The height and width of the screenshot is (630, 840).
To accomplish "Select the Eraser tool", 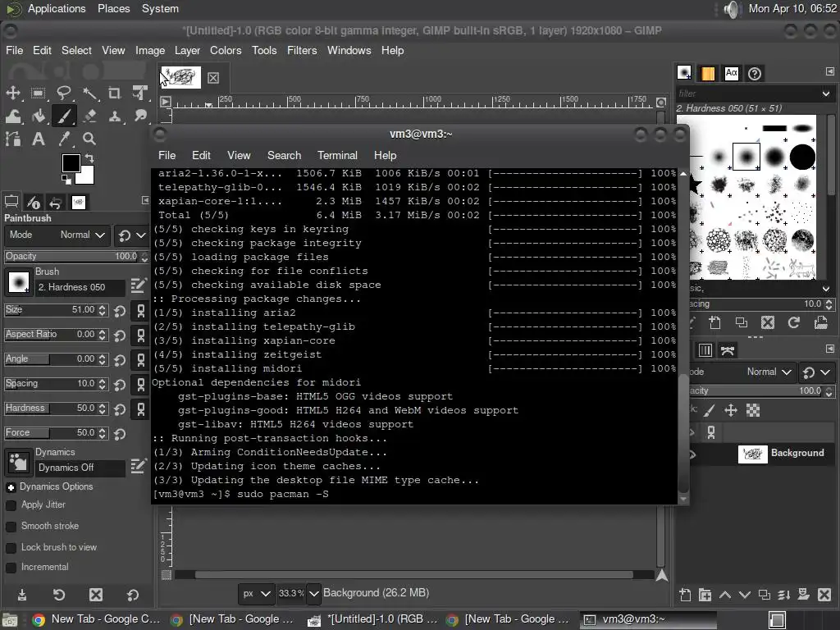I will [x=89, y=116].
